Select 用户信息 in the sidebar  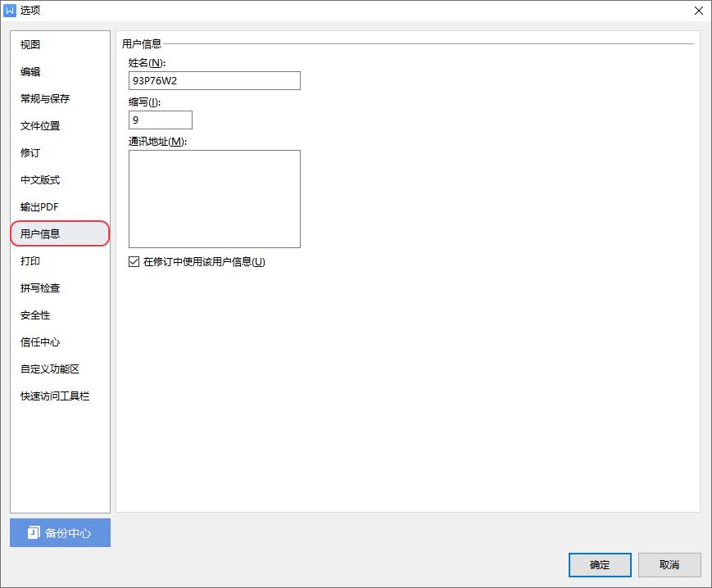[40, 234]
